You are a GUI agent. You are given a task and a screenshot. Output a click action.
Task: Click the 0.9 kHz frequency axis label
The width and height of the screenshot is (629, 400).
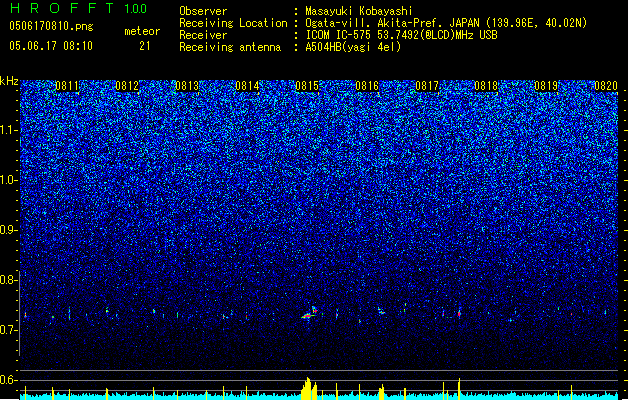tap(8, 230)
